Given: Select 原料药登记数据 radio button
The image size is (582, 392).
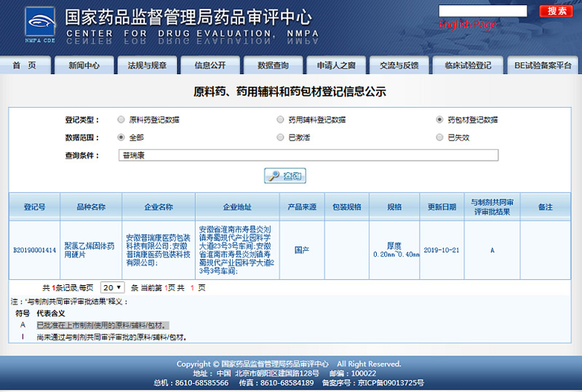Looking at the screenshot, I should pyautogui.click(x=121, y=119).
